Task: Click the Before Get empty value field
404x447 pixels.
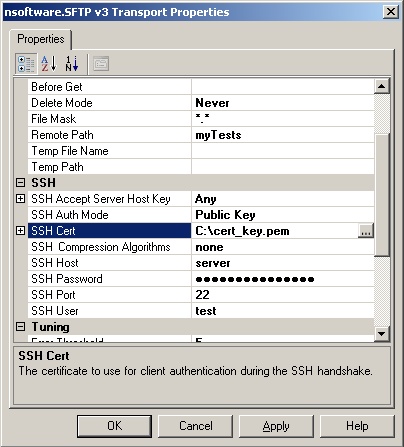Action: pos(283,87)
